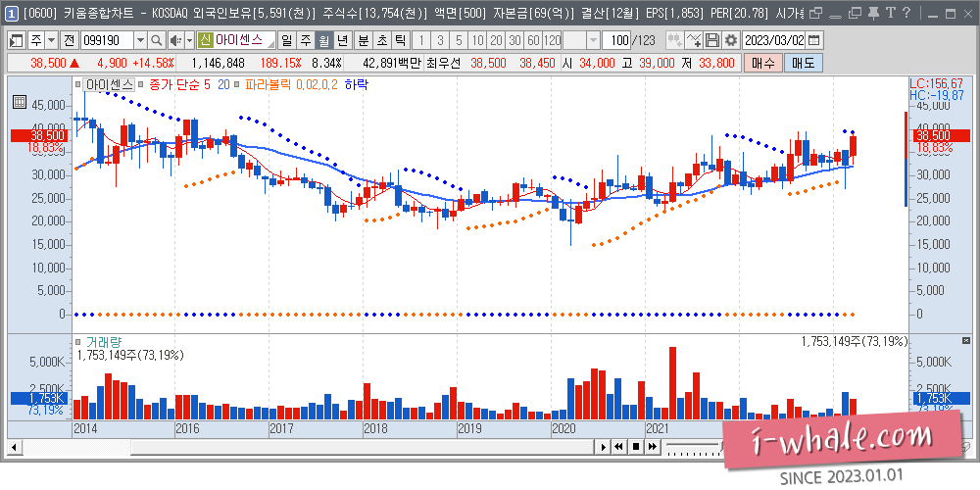Image resolution: width=980 pixels, height=490 pixels.
Task: Expand the speaker options dropdown arrow
Action: click(x=189, y=40)
